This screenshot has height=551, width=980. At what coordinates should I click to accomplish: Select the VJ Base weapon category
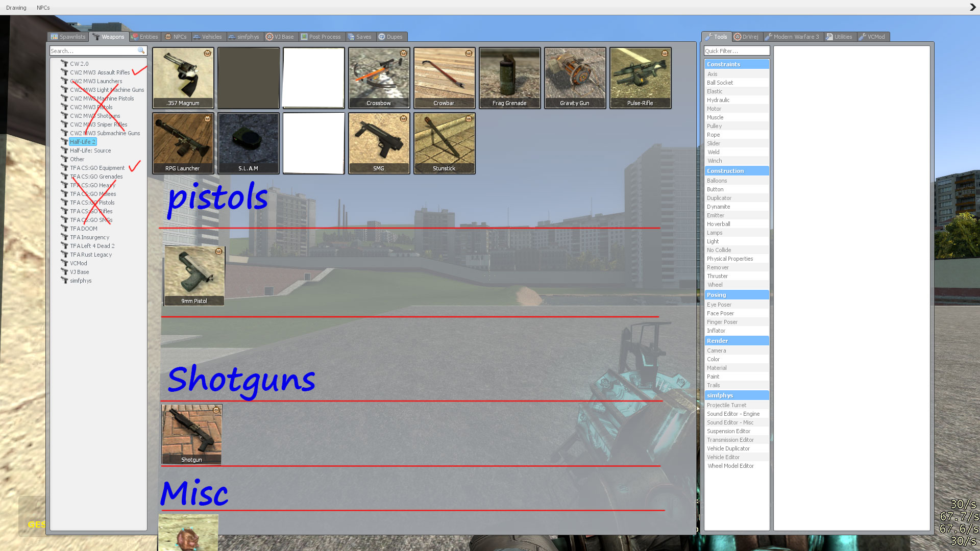[x=79, y=272]
